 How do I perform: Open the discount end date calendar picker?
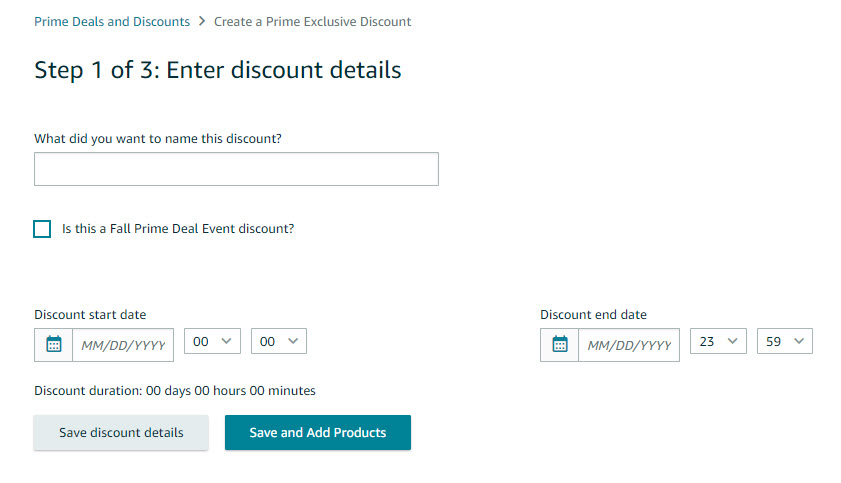coord(560,344)
